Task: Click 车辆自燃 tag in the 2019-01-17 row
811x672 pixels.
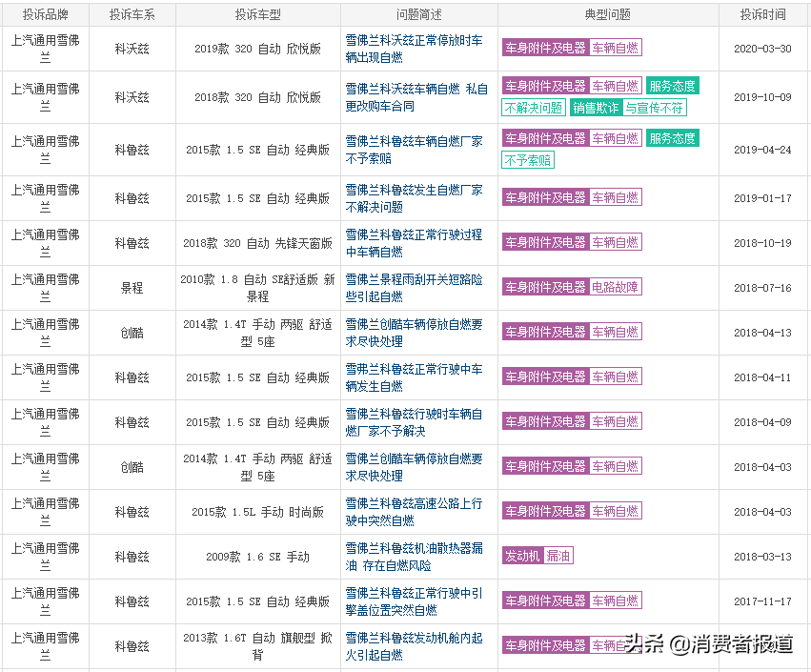Action: [616, 197]
